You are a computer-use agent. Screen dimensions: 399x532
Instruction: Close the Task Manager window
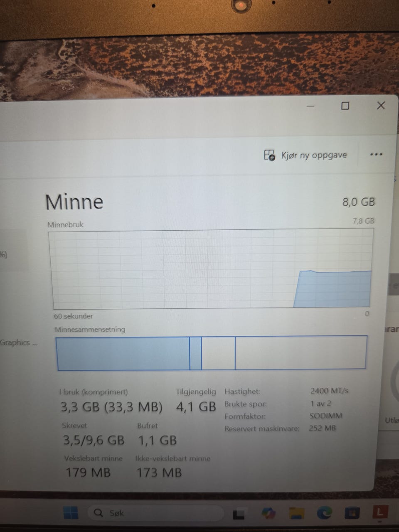[x=381, y=106]
